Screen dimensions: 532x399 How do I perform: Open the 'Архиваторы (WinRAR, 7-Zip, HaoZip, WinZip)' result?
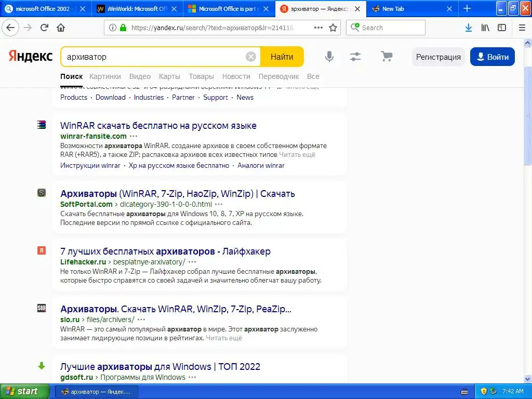pyautogui.click(x=178, y=194)
